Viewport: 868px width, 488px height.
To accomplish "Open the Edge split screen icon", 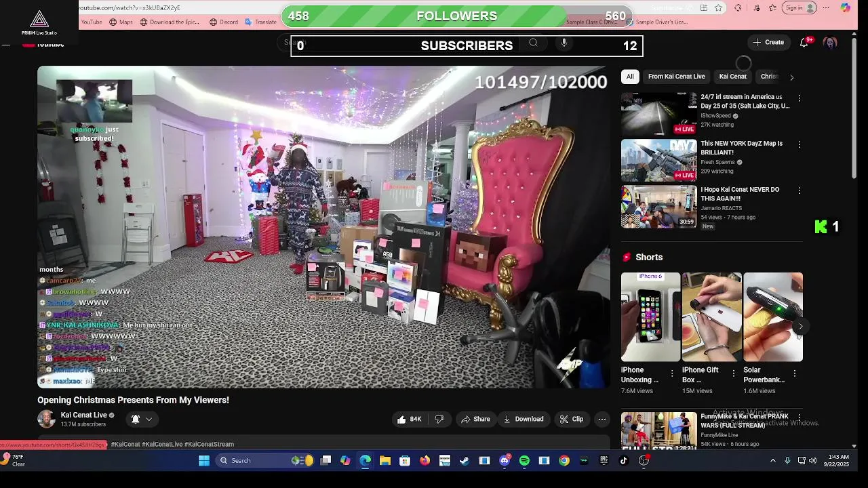I will [704, 7].
